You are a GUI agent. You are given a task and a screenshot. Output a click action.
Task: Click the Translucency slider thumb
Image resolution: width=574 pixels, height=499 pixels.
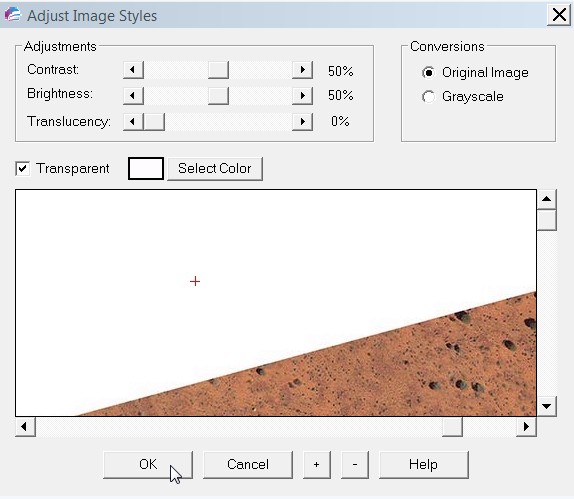point(154,122)
